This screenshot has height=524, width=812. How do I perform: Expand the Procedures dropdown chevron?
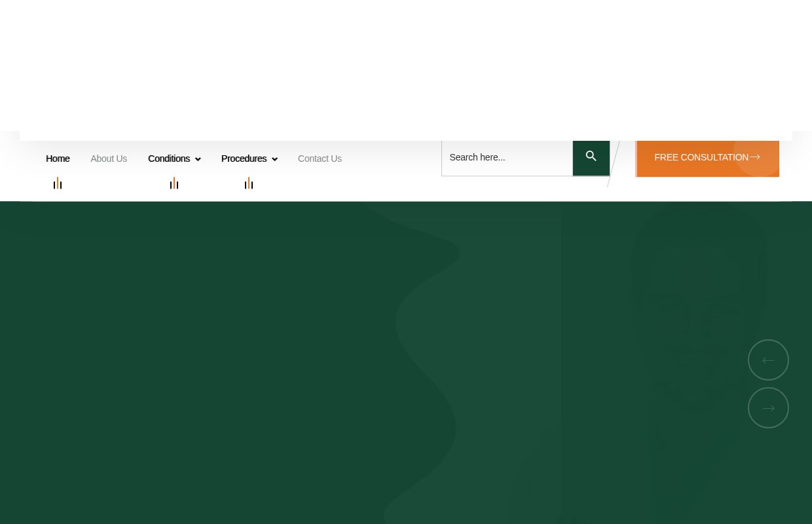(x=274, y=159)
